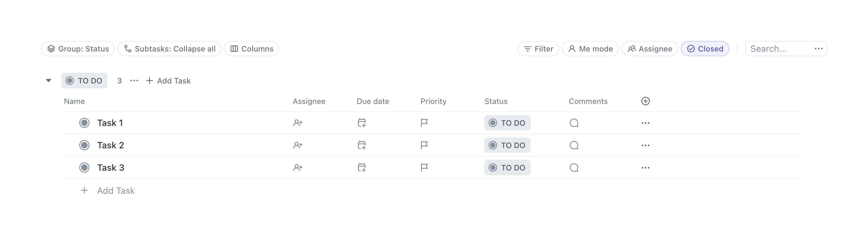
Task: Set priority flag on Task 2
Action: 424,145
